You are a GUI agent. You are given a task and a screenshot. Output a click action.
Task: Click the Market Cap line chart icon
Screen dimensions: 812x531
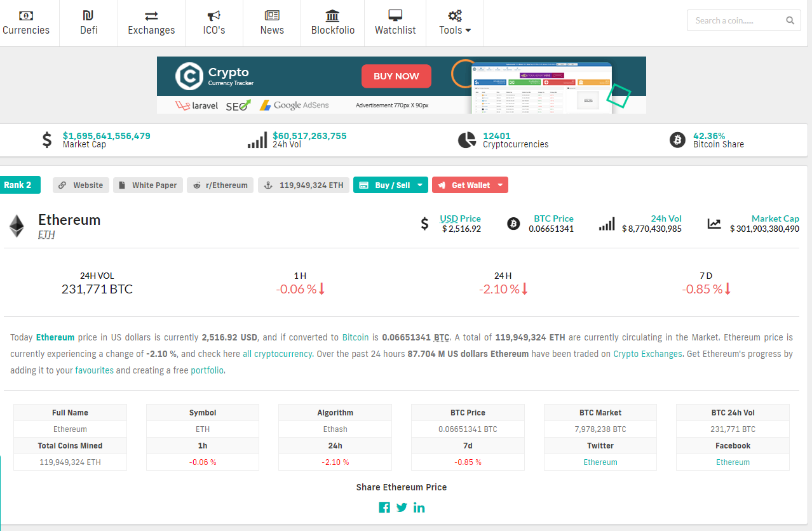pos(715,224)
